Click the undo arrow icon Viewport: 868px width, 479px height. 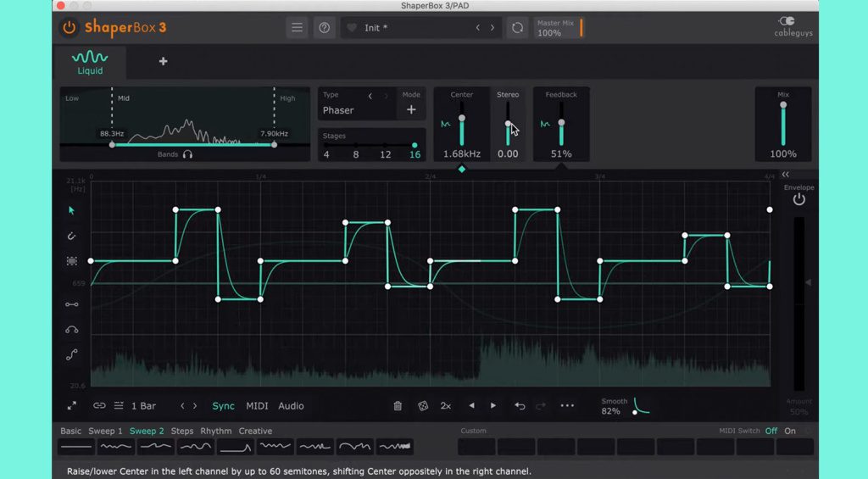(x=520, y=406)
